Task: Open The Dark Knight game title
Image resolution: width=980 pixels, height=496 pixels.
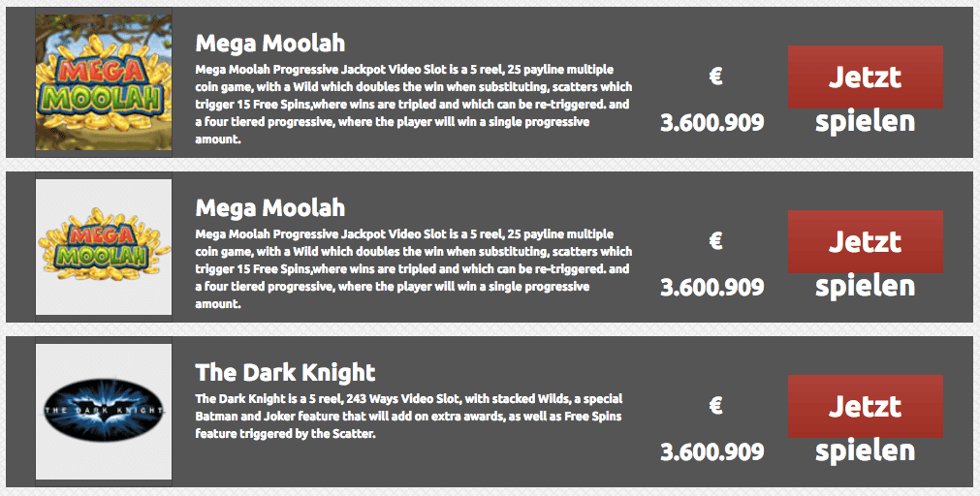Action: (285, 373)
